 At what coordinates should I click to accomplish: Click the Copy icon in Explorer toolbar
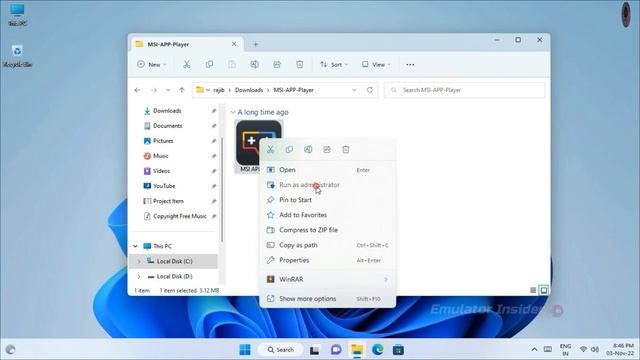coord(209,64)
